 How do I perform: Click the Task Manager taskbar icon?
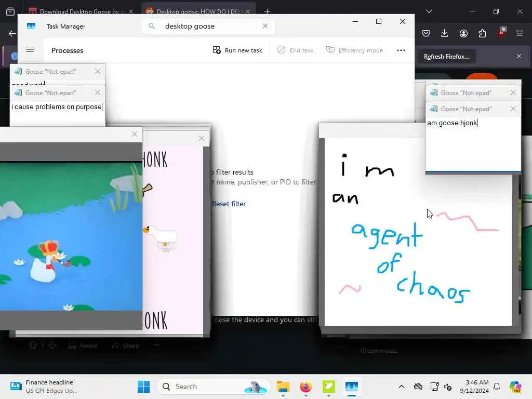click(352, 387)
